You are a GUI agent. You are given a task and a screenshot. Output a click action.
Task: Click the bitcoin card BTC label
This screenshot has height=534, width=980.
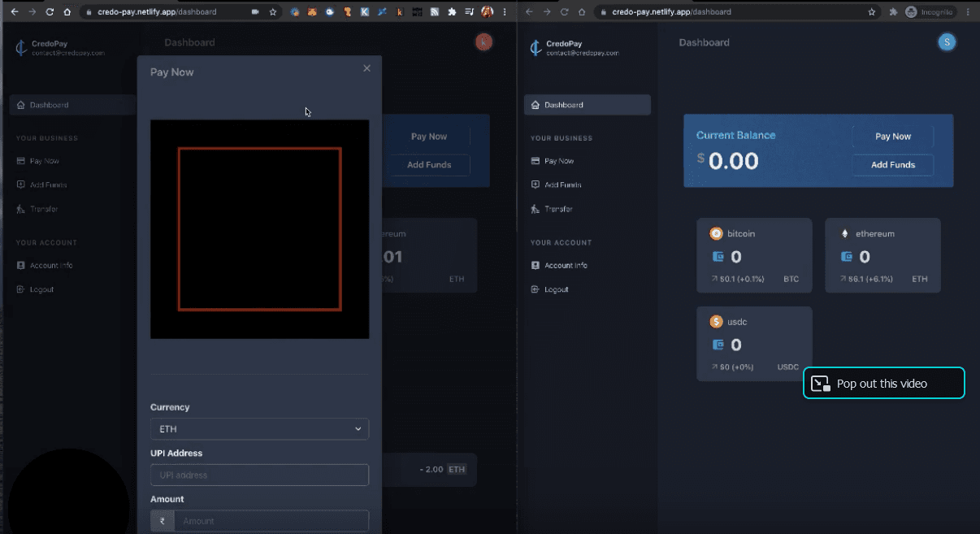click(x=791, y=279)
